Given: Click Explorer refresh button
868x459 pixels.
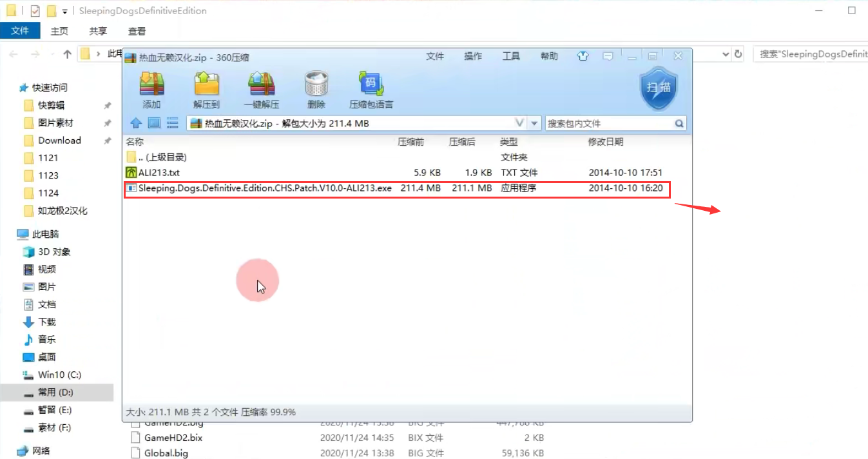Looking at the screenshot, I should (x=738, y=54).
